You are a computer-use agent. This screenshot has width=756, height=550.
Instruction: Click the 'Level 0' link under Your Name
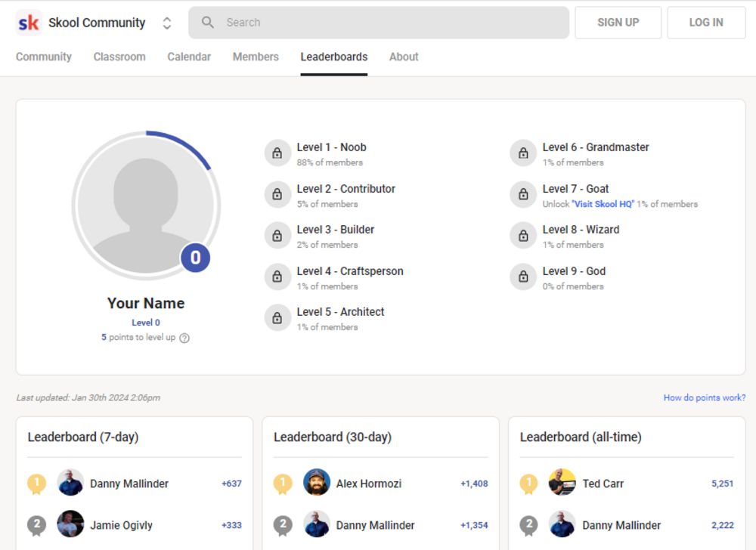pyautogui.click(x=146, y=323)
